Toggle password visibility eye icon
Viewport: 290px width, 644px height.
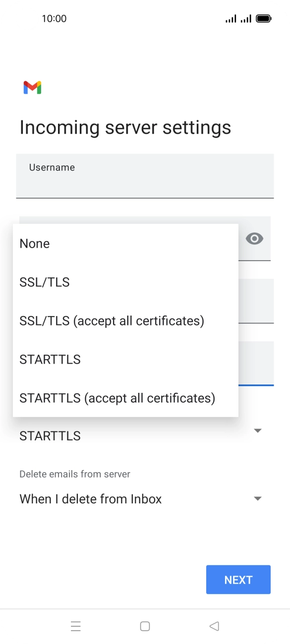point(254,239)
